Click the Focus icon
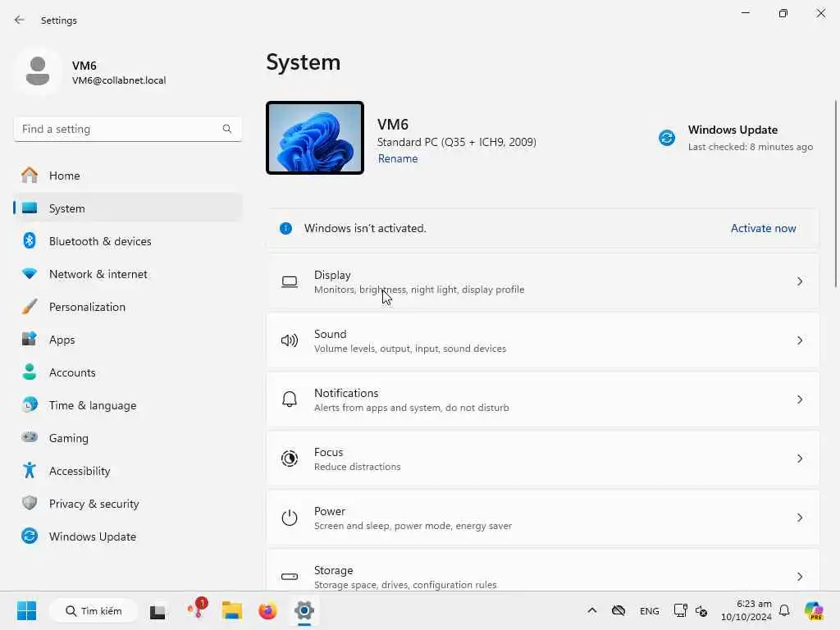840x630 pixels. point(290,459)
